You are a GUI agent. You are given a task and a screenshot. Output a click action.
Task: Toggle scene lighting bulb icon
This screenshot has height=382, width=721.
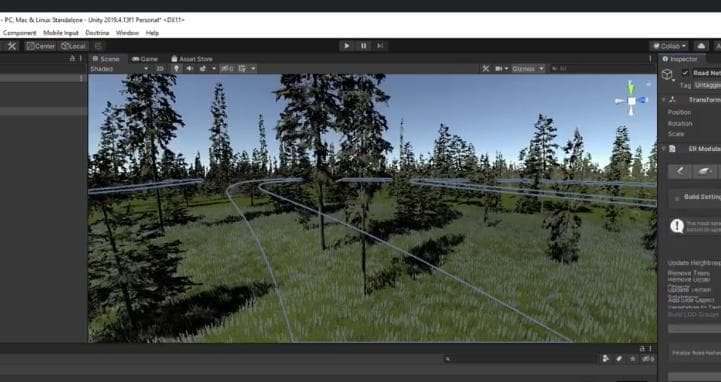[x=176, y=68]
